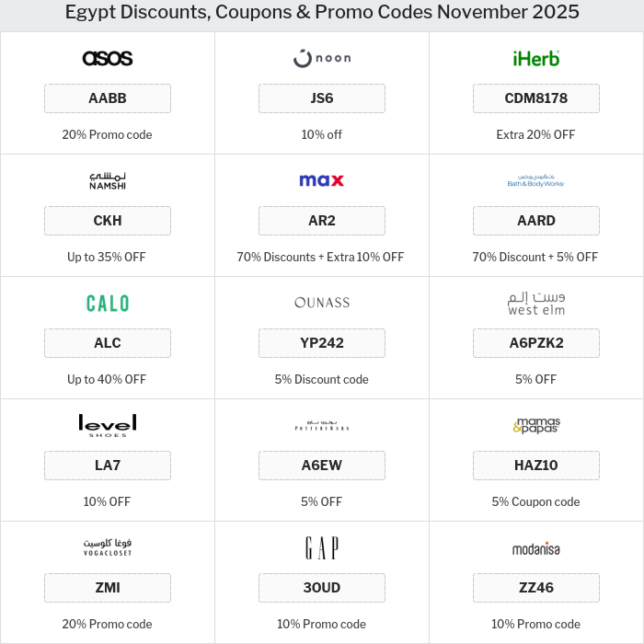The image size is (644, 644).
Task: Open the noon store logo
Action: click(322, 58)
